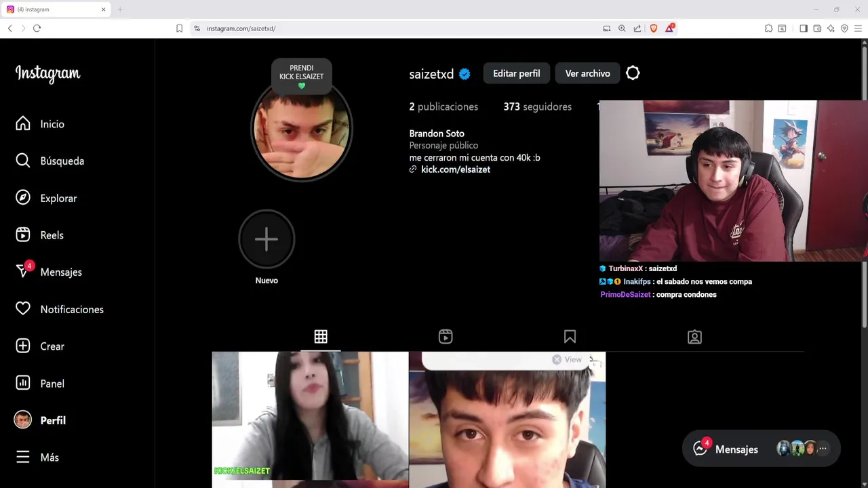Expand the Más hamburger menu
Viewport: 868px width, 488px height.
[x=37, y=457]
